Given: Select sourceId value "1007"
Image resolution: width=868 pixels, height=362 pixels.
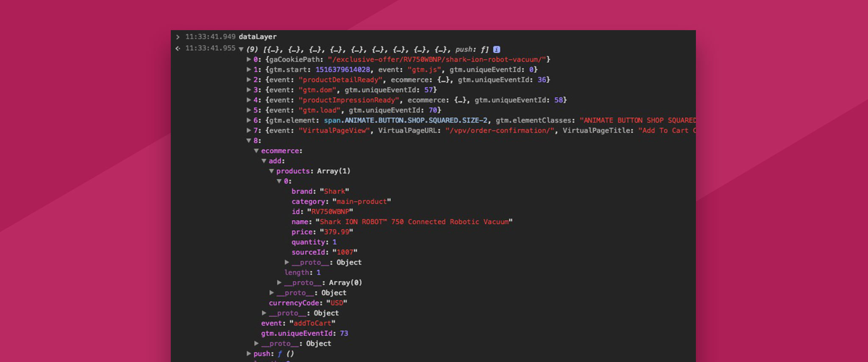Looking at the screenshot, I should coord(345,253).
